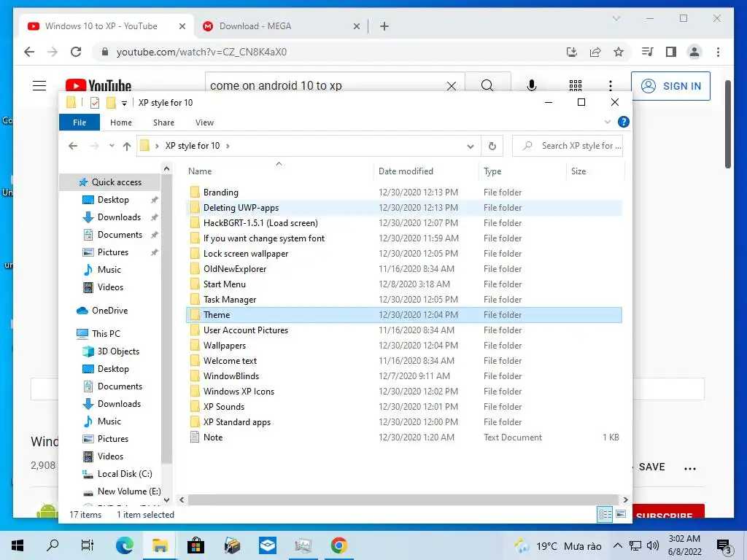Open the YouTube apps grid icon

click(x=576, y=86)
